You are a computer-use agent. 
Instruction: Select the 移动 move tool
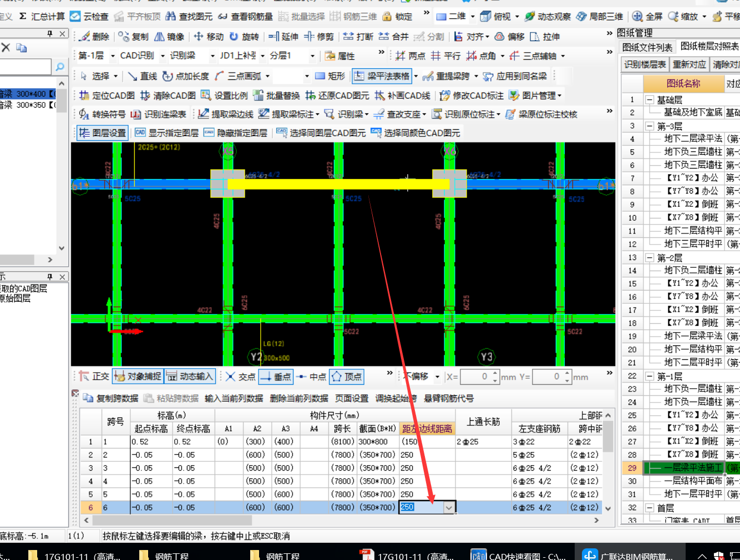[x=209, y=37]
